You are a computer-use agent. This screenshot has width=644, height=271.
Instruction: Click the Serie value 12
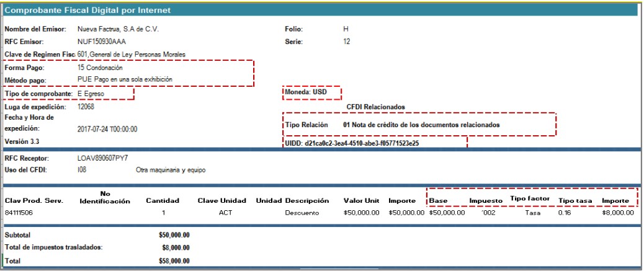pos(346,42)
